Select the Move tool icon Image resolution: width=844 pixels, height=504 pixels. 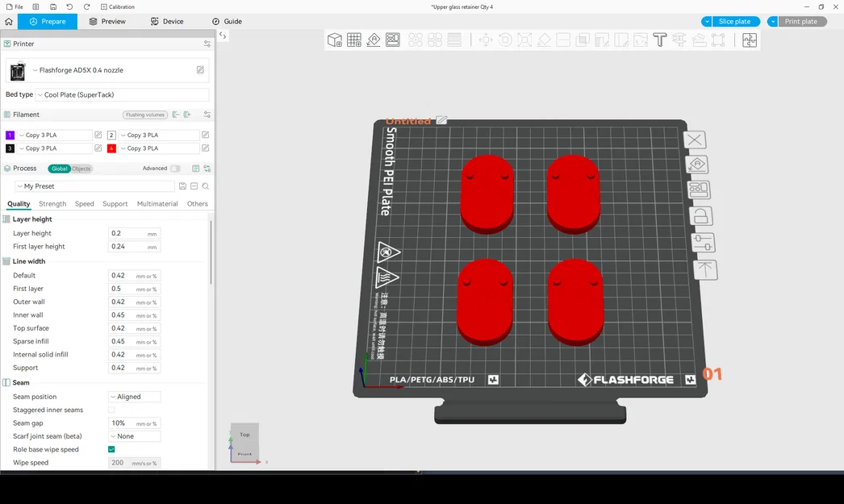pos(486,40)
